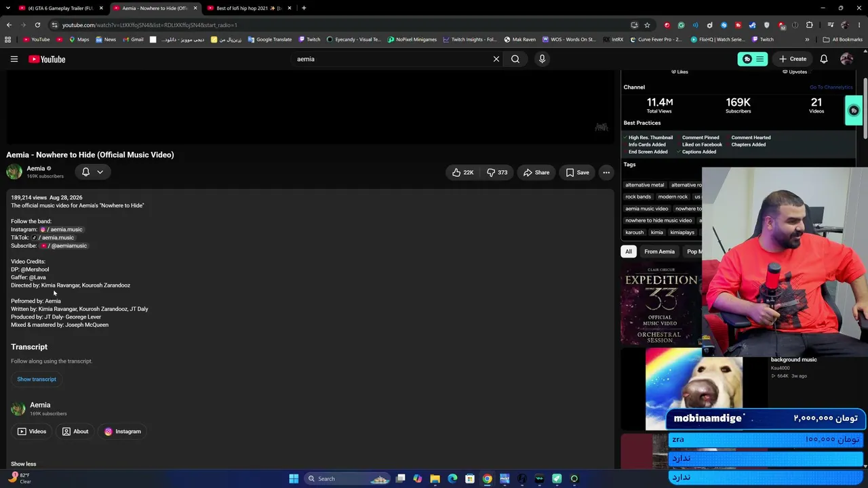Open Aemia's Instagram button below transcript
Viewport: 868px width, 488px height.
point(123,431)
